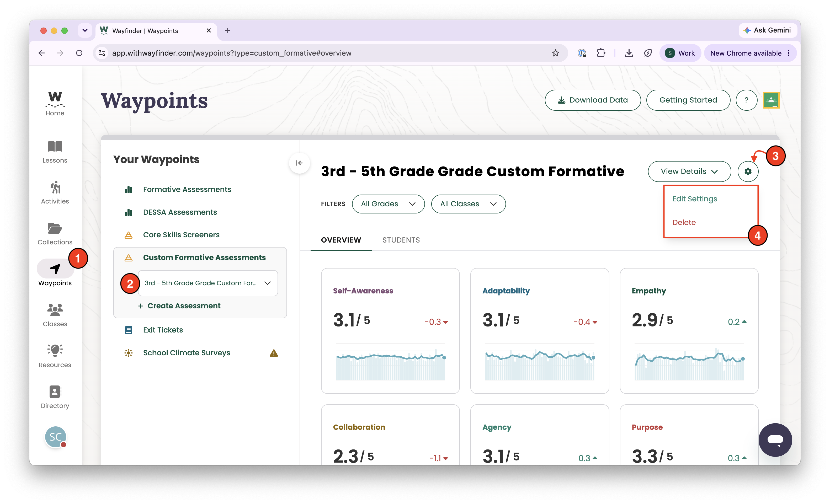Open Lessons from the sidebar
The image size is (830, 504).
[x=55, y=152]
